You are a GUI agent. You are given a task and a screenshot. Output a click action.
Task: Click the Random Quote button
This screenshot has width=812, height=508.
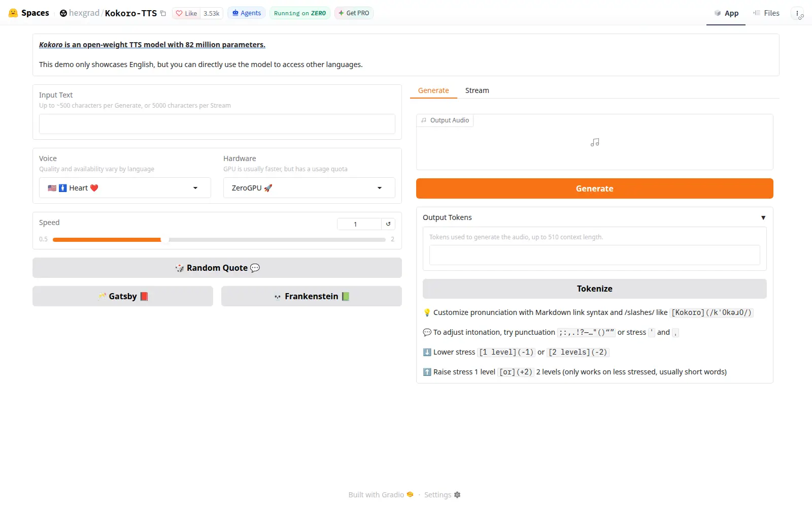point(217,268)
